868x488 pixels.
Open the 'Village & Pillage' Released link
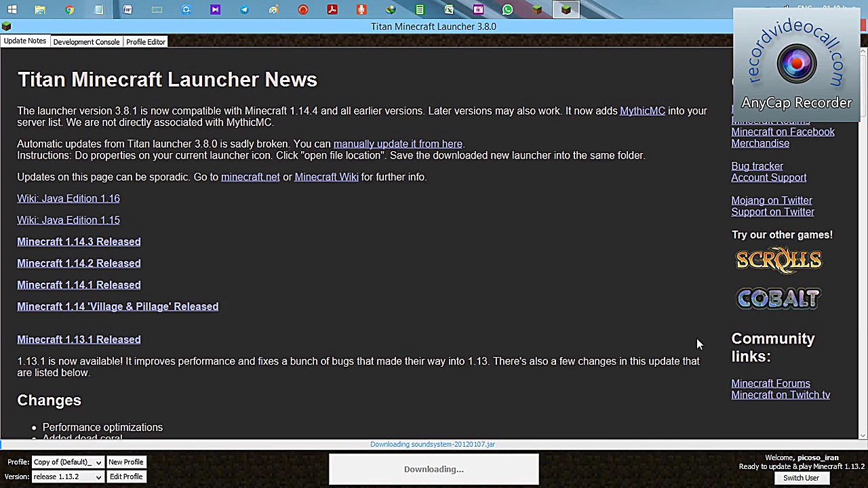[118, 307]
